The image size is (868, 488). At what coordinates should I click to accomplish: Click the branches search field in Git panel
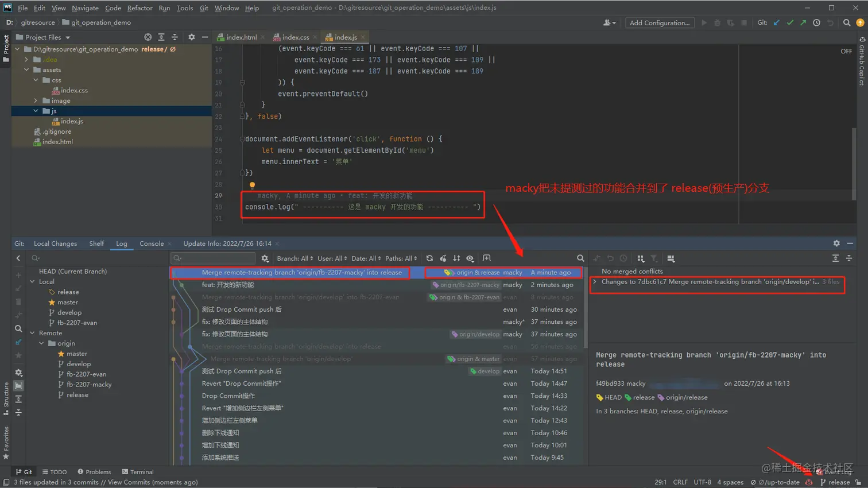(x=98, y=258)
